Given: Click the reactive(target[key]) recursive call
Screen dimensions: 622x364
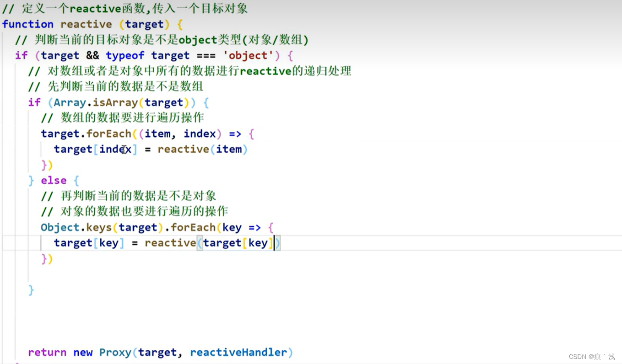Looking at the screenshot, I should click(x=211, y=243).
